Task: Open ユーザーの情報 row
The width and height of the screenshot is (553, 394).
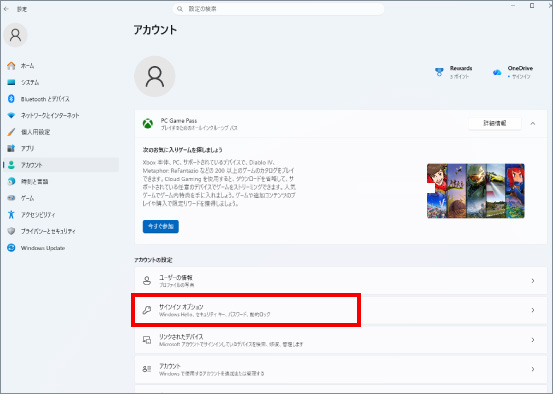Action: click(x=341, y=281)
